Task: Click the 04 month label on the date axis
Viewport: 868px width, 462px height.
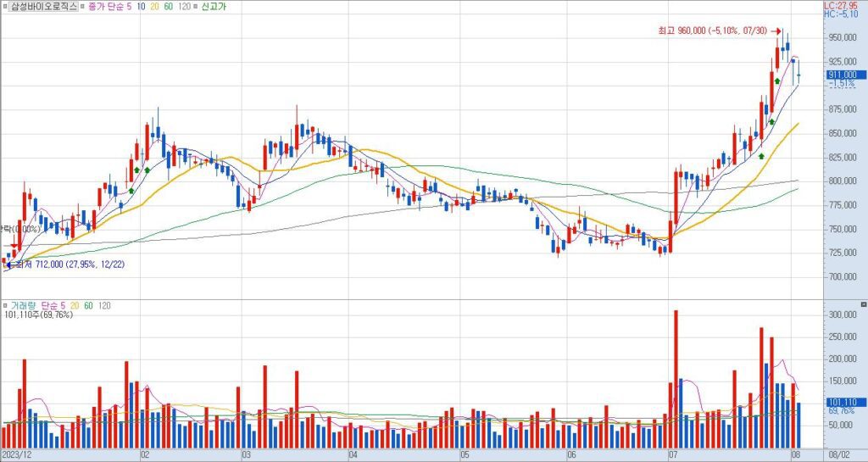Action: pyautogui.click(x=353, y=454)
